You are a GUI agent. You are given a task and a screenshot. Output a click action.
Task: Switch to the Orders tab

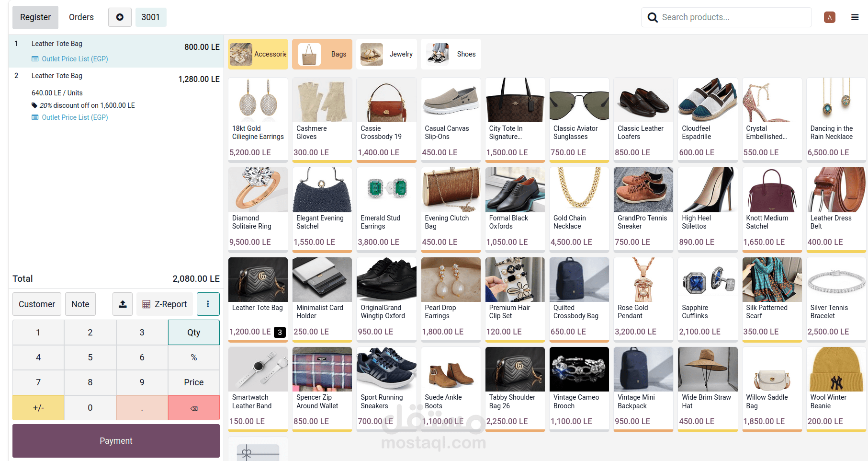(x=81, y=17)
